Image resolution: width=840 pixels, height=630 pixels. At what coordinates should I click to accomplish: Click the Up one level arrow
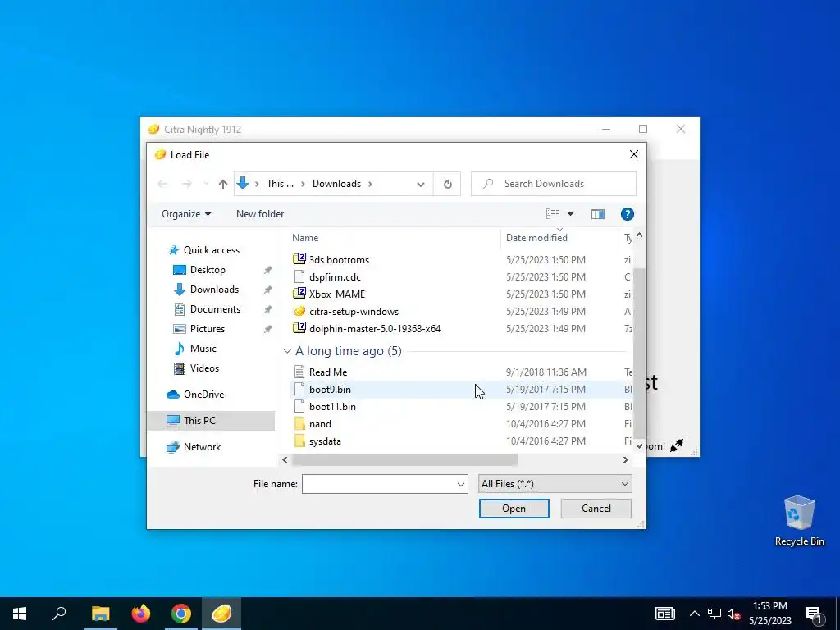(x=223, y=184)
